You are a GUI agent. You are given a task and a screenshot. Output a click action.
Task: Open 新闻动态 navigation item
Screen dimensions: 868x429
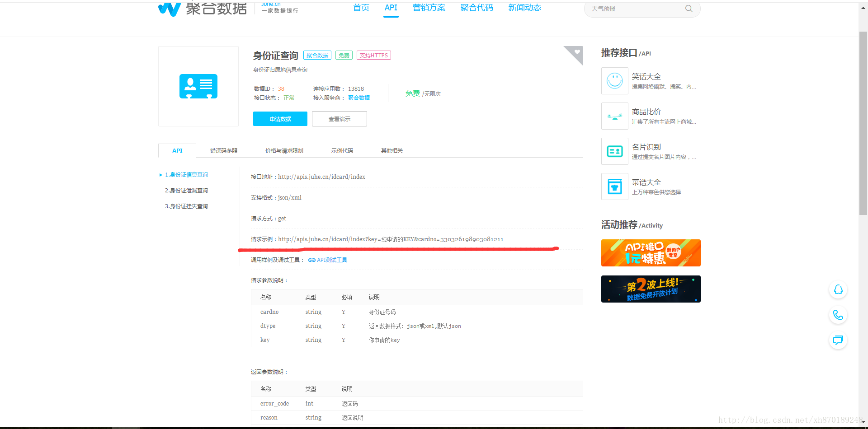tap(525, 8)
